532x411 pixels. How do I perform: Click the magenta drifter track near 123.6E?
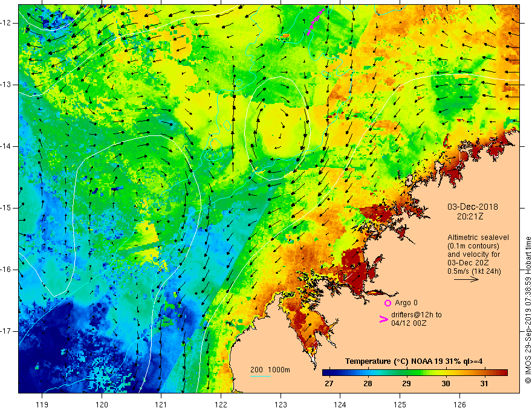pyautogui.click(x=316, y=22)
